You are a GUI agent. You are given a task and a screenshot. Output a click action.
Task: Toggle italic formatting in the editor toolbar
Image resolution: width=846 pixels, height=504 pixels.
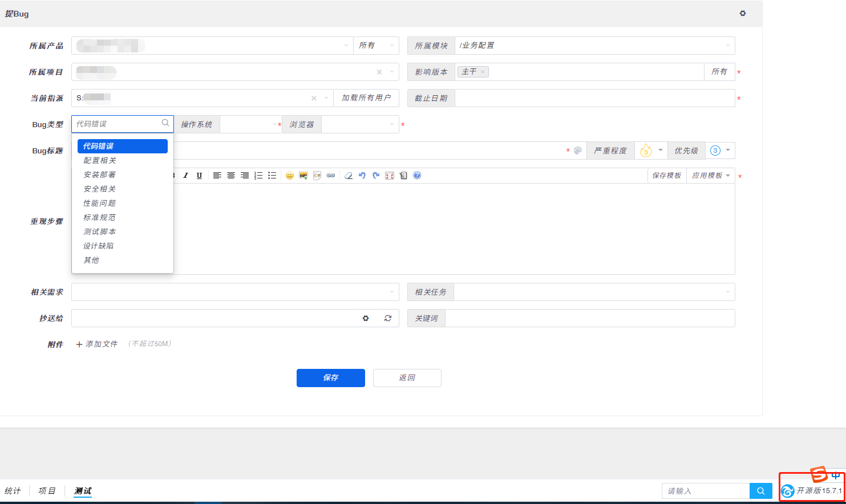[x=185, y=176]
